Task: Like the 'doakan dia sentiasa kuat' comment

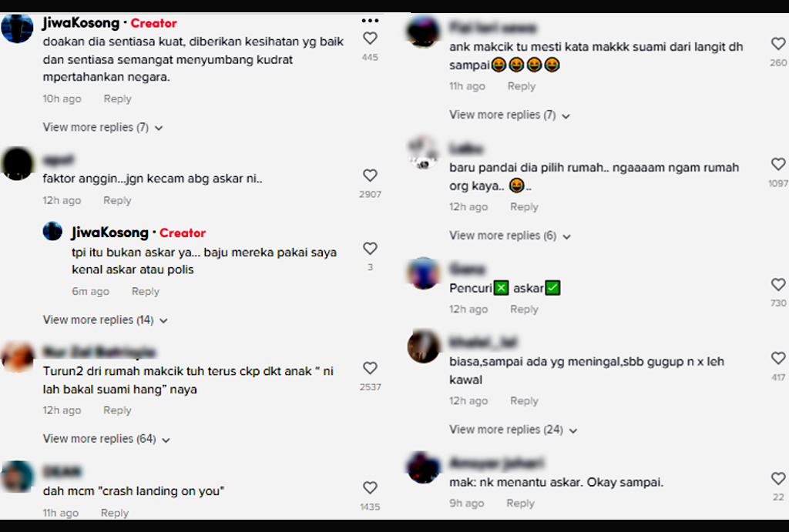Action: [x=370, y=38]
